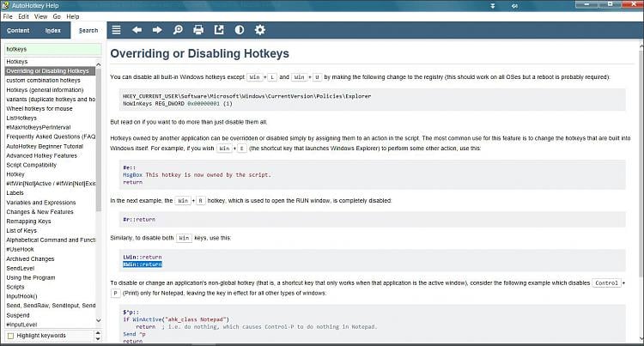Screen dimensions: 644x346
Task: Click the highlighted RWin::return line
Action: [x=142, y=264]
